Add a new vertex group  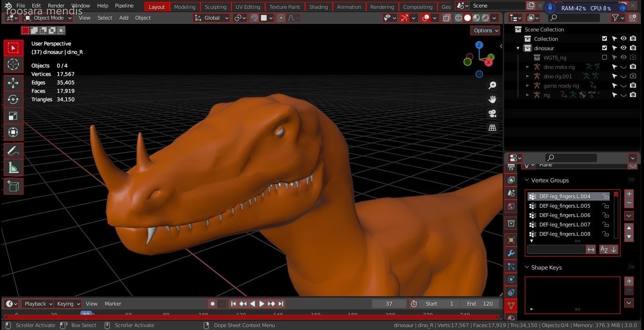point(629,194)
